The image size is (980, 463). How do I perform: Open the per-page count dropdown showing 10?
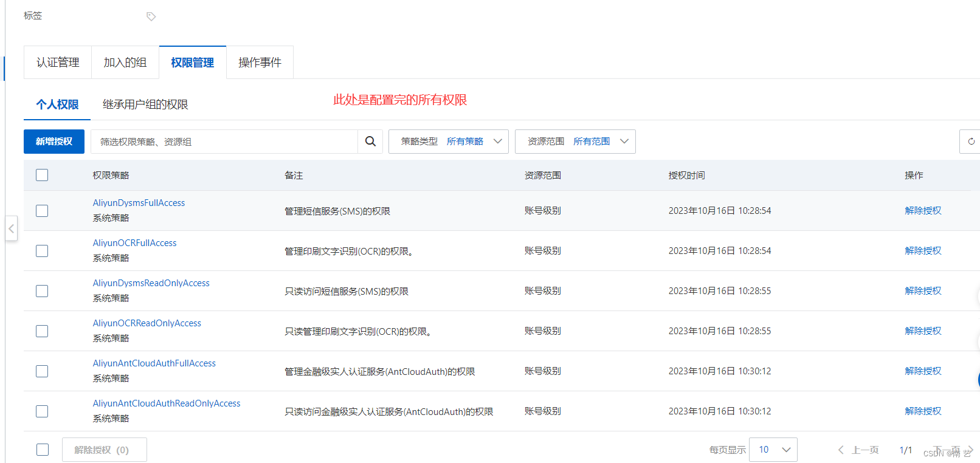pyautogui.click(x=773, y=450)
